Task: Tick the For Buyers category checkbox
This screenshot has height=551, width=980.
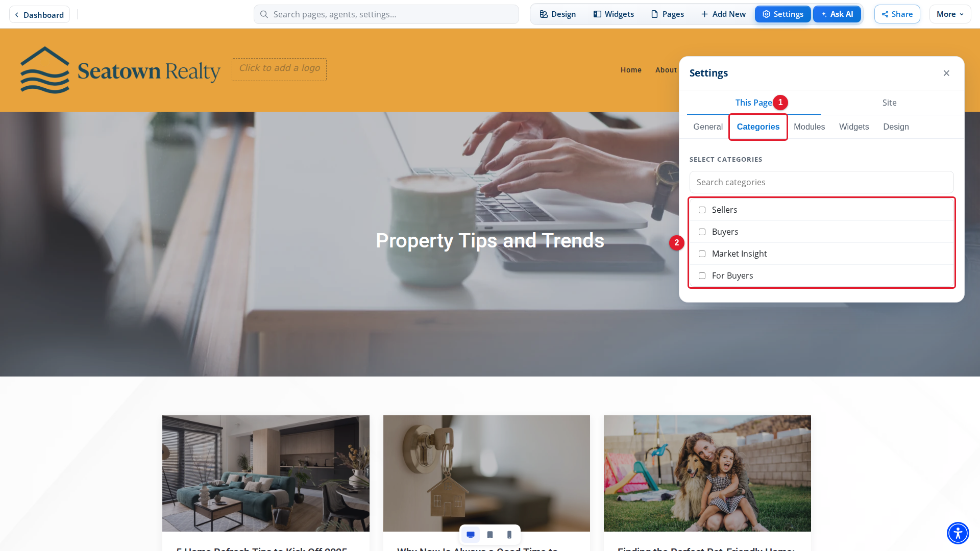Action: (702, 276)
